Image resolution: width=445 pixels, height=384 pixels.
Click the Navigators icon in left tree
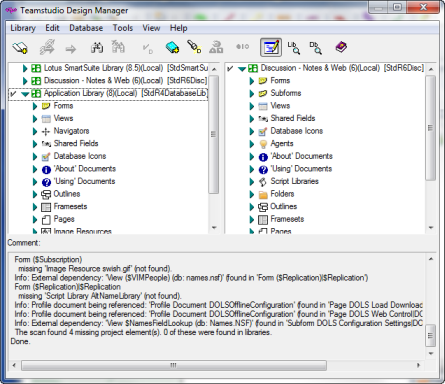pyautogui.click(x=46, y=132)
